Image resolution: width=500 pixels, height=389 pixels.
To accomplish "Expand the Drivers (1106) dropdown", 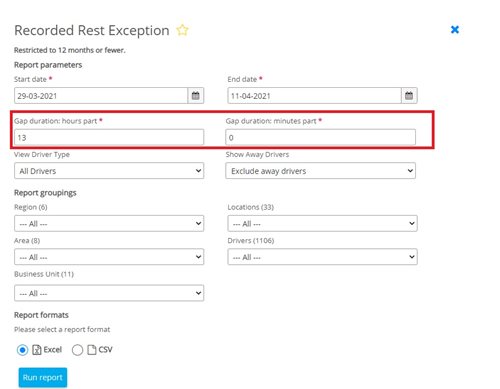I will coord(322,257).
